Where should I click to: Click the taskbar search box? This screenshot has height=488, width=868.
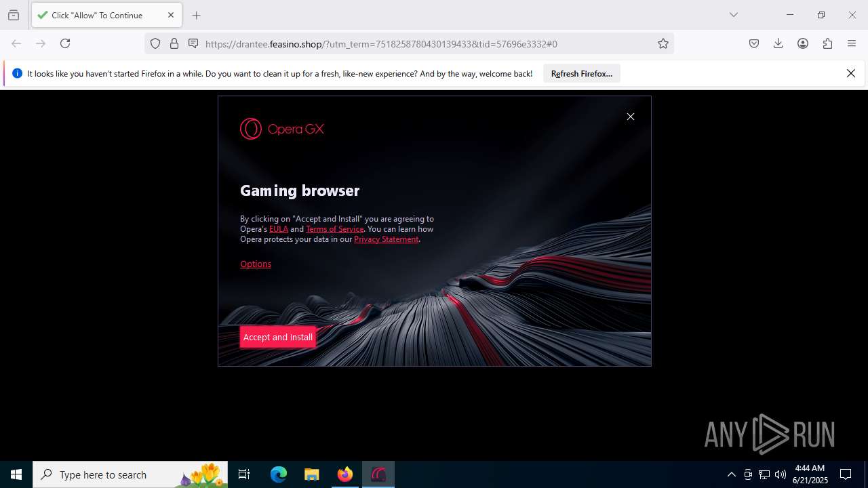(x=130, y=474)
